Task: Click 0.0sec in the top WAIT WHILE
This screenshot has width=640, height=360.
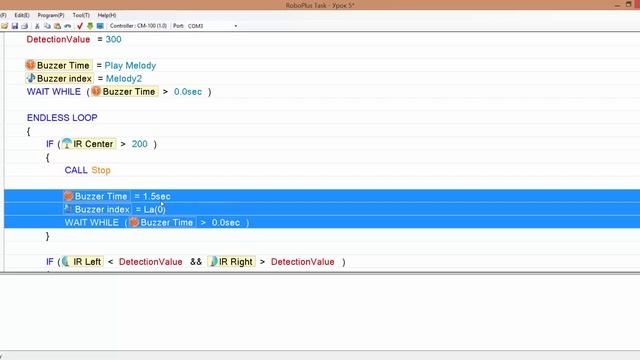Action: pyautogui.click(x=188, y=91)
